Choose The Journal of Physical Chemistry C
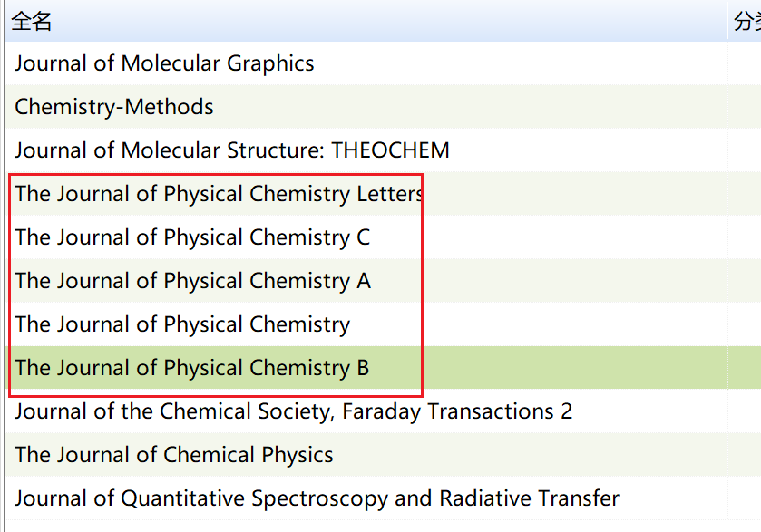 pos(192,237)
